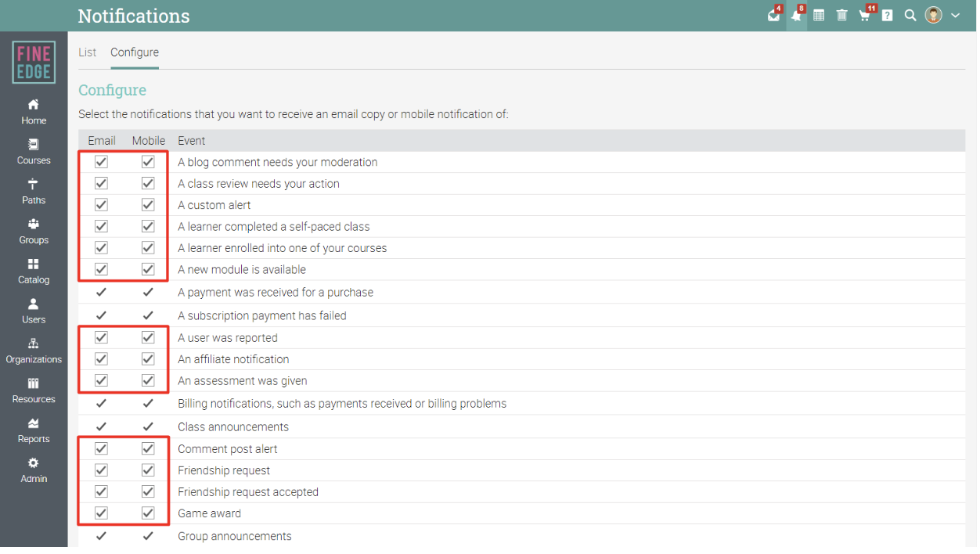Image resolution: width=980 pixels, height=554 pixels.
Task: Expand the profile dropdown arrow
Action: (956, 16)
